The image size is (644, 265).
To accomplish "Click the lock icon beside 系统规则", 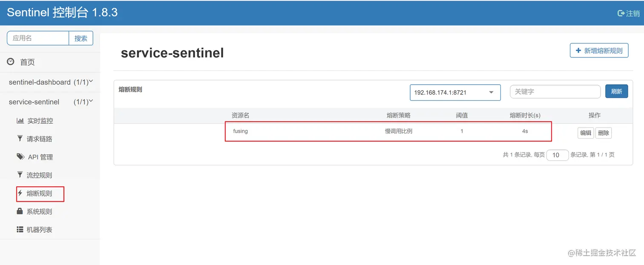I will click(x=20, y=211).
